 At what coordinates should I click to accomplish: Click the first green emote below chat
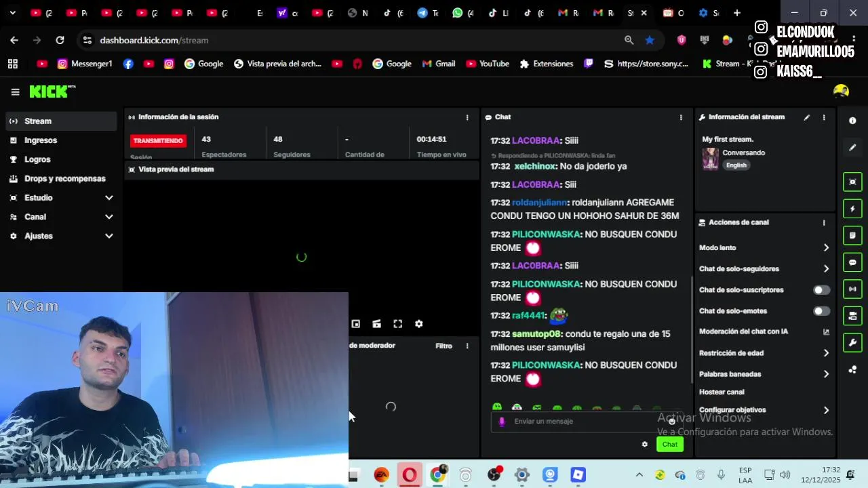pyautogui.click(x=497, y=408)
